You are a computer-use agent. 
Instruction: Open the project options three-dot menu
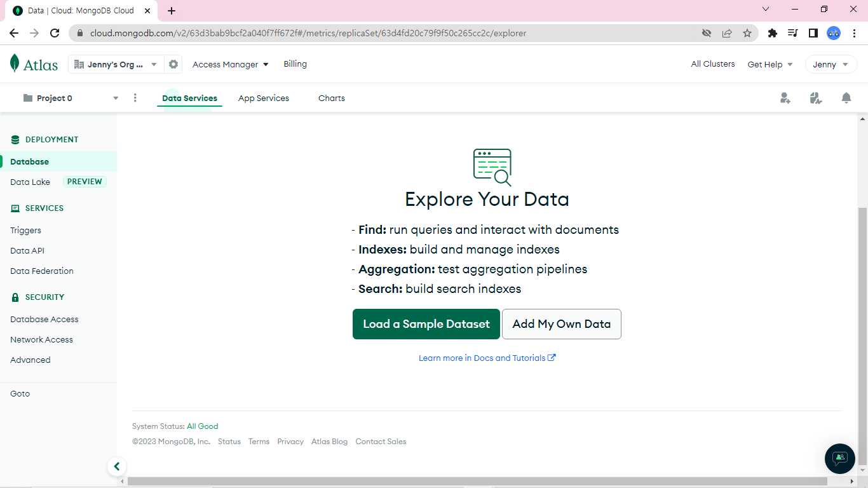[x=135, y=98]
